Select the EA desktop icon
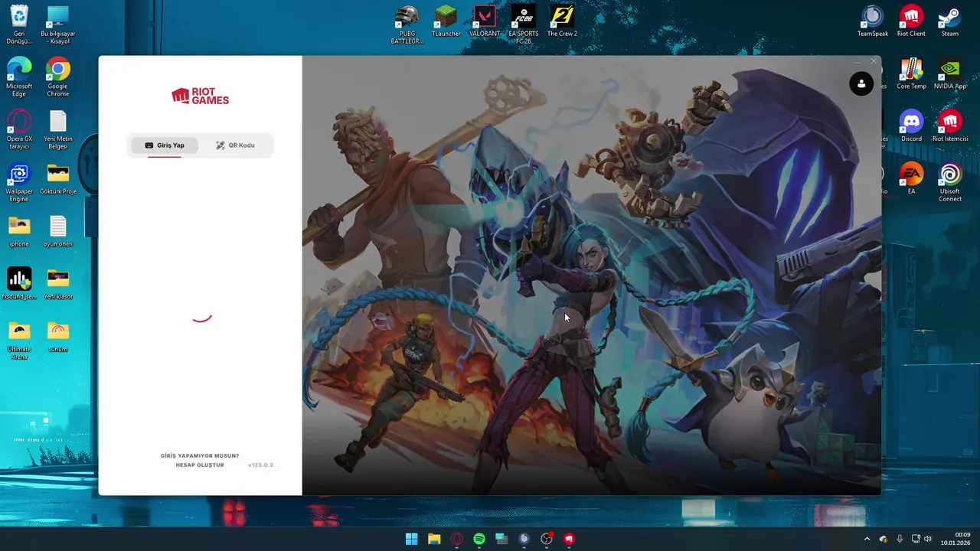The image size is (980, 551). coord(911,179)
